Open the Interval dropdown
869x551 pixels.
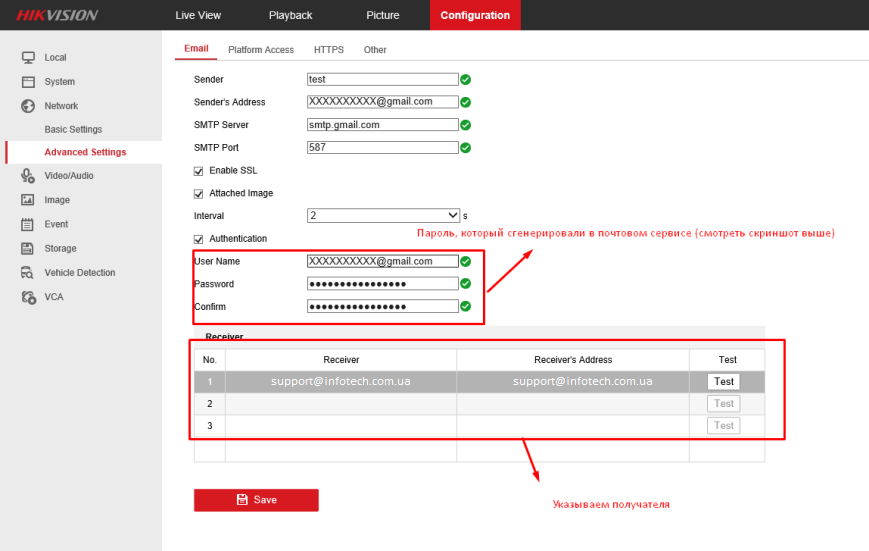383,215
